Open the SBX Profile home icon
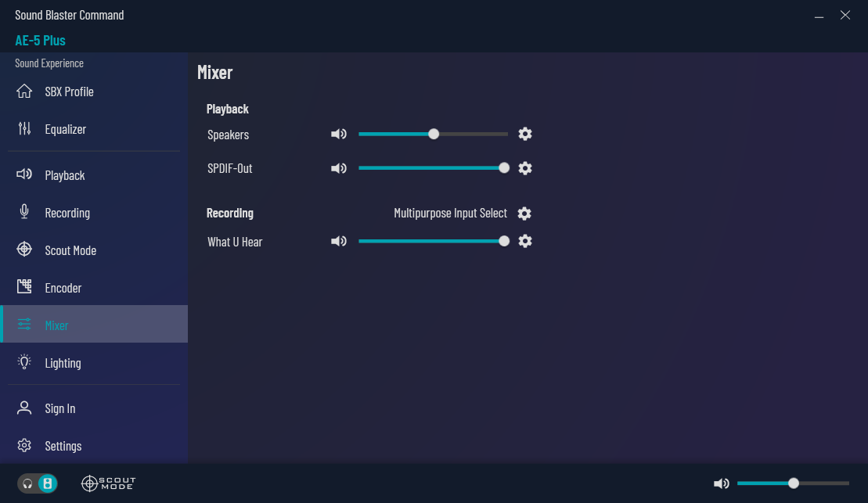The height and width of the screenshot is (503, 868). [24, 92]
